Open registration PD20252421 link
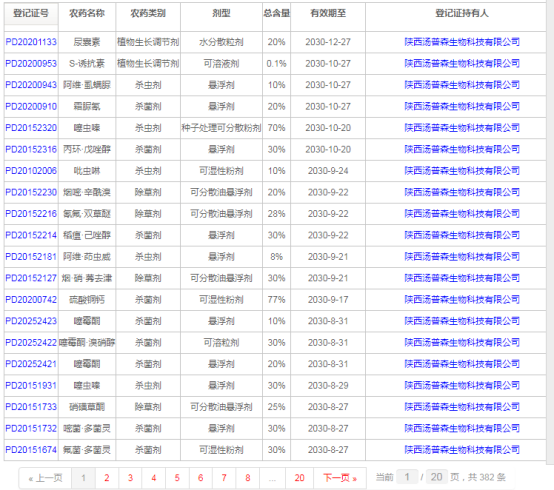The image size is (554, 490). [x=31, y=364]
